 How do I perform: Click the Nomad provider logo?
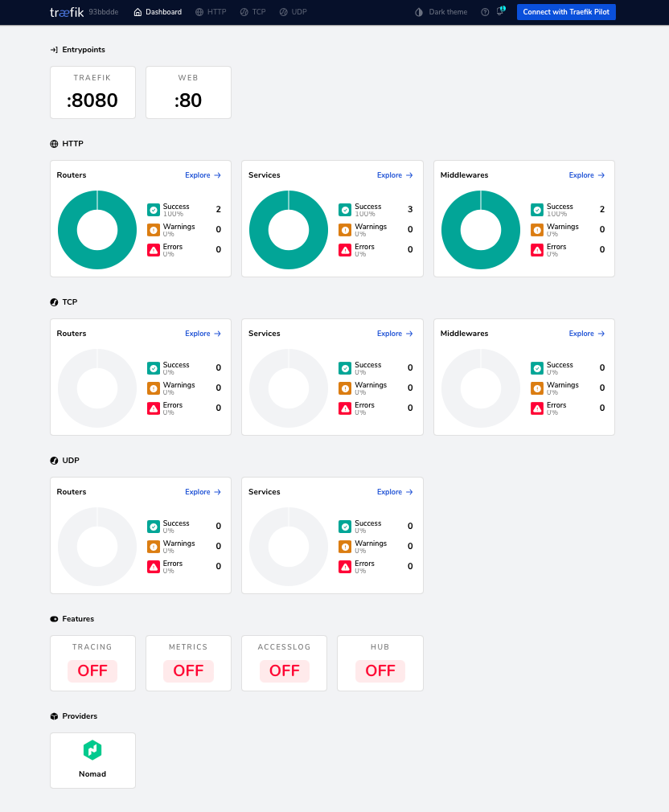pos(92,750)
